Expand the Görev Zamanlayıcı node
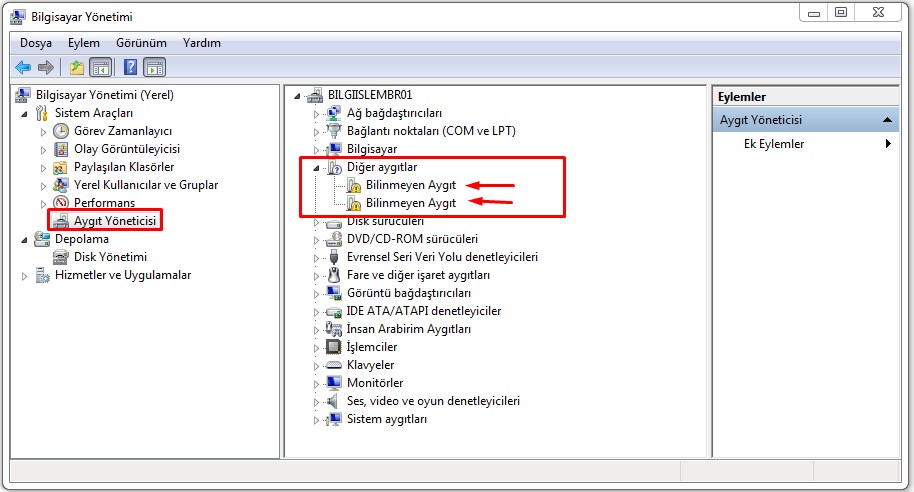Viewport: 914px width, 492px height. (43, 131)
